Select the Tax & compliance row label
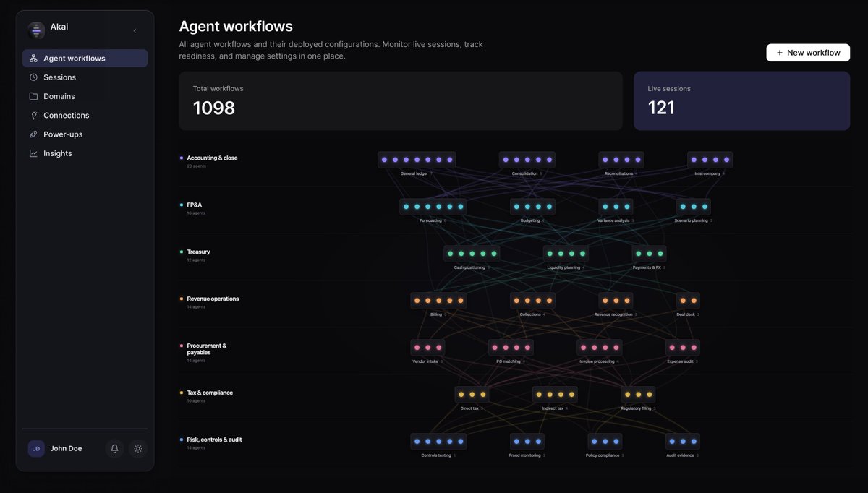 (x=210, y=393)
